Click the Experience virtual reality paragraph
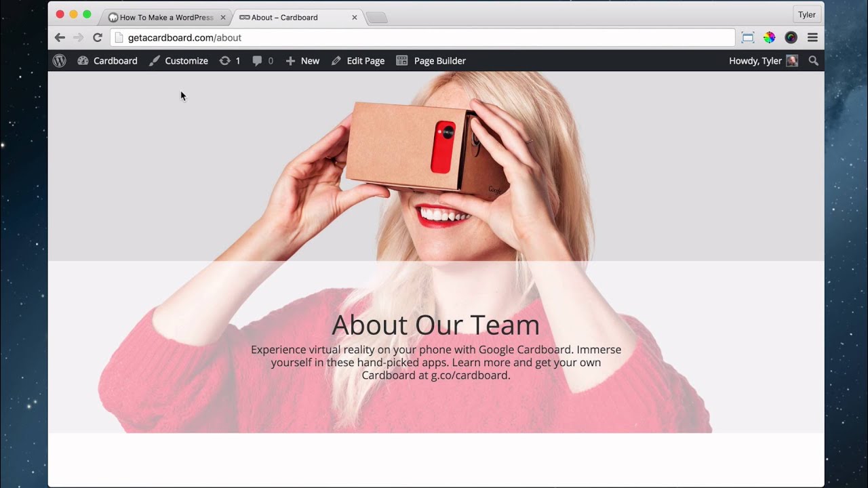The image size is (868, 488). point(436,363)
